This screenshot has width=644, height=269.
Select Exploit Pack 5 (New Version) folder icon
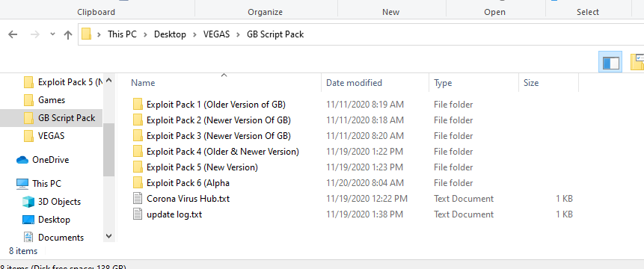click(x=138, y=167)
